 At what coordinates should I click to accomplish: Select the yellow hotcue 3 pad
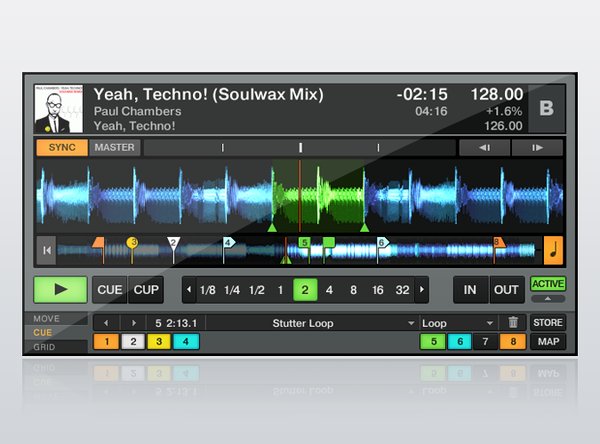(159, 342)
